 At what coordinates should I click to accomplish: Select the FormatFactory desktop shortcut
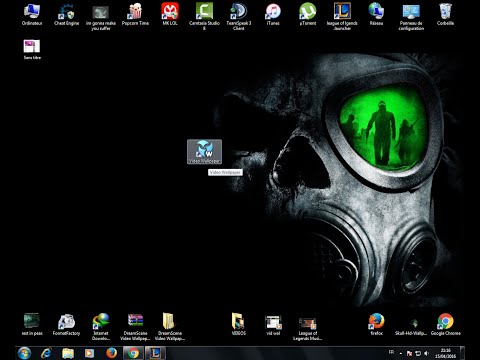66,324
